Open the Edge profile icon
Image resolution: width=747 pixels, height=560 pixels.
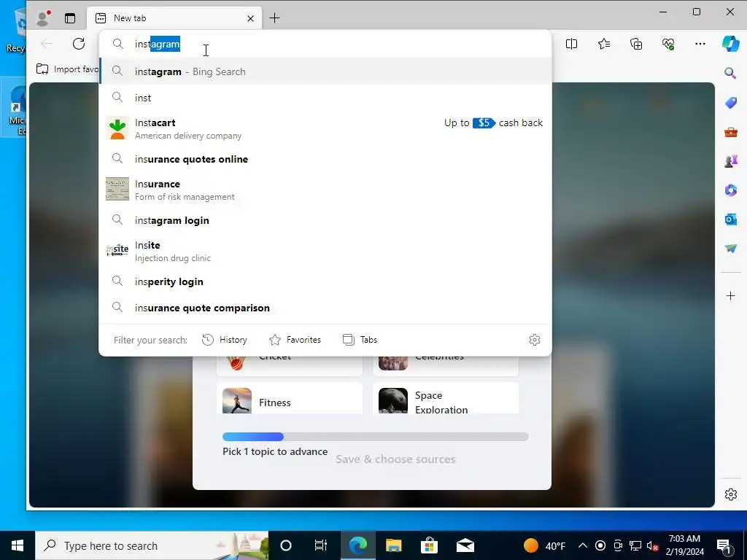coord(43,18)
